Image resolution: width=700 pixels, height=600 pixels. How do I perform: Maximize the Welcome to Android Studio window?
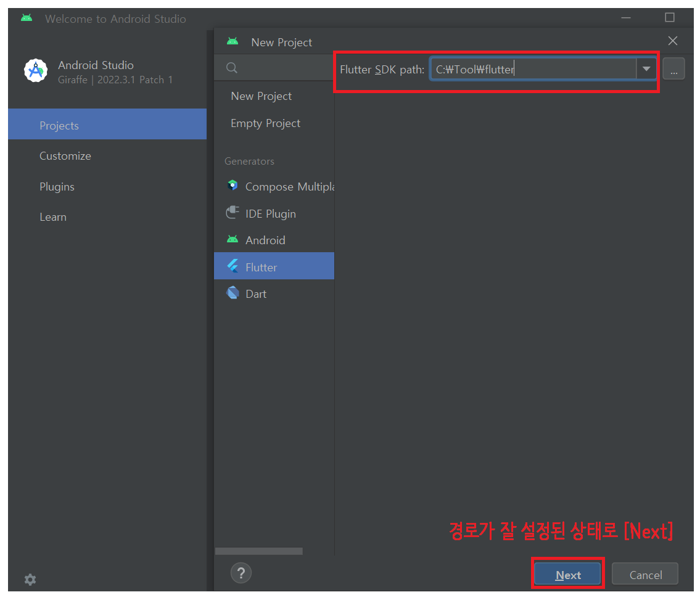tap(670, 17)
